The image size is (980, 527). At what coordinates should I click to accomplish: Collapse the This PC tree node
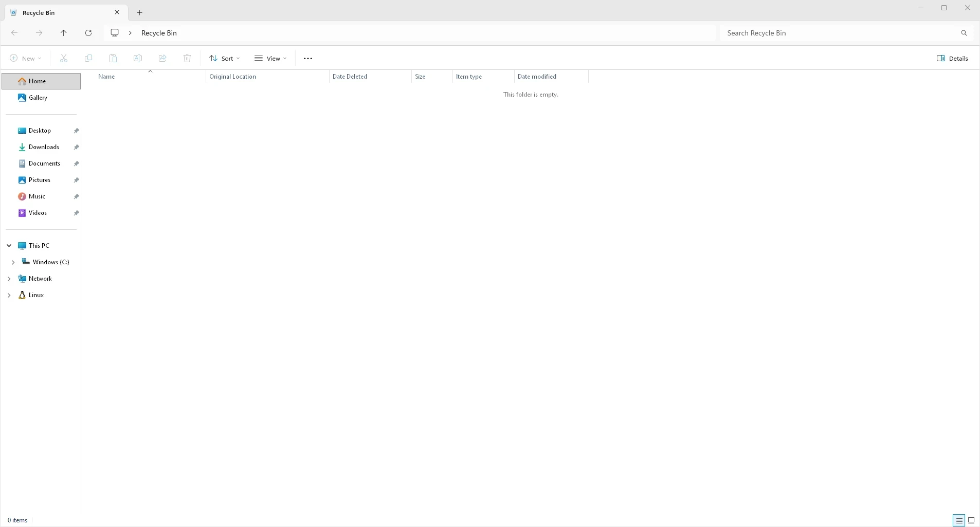(9, 246)
